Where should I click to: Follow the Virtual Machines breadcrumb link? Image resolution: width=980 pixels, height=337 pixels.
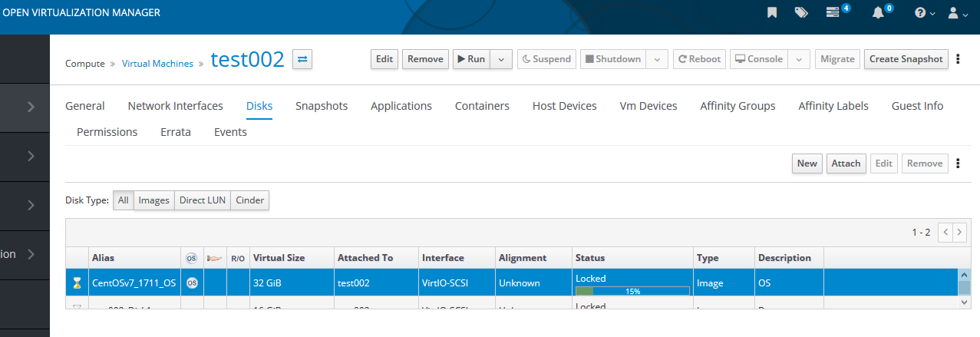[x=157, y=64]
